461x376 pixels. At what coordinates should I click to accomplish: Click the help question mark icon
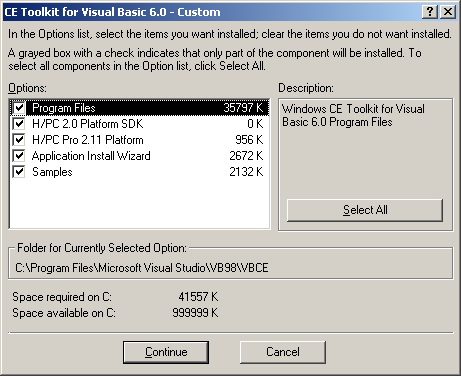430,12
